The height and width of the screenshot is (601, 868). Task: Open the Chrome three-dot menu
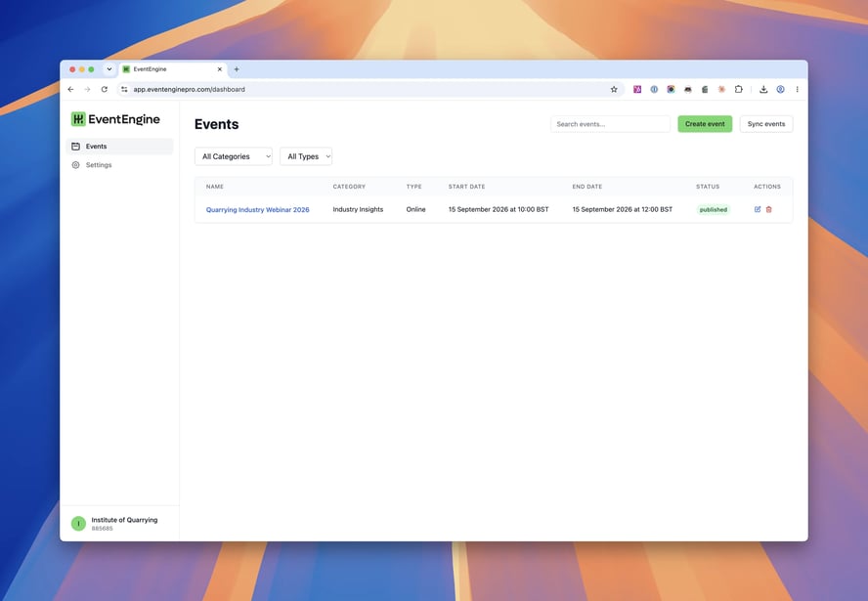point(798,89)
